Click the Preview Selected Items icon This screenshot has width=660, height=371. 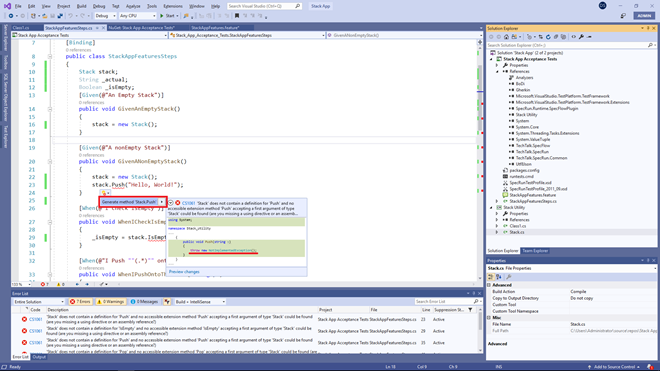pos(589,37)
